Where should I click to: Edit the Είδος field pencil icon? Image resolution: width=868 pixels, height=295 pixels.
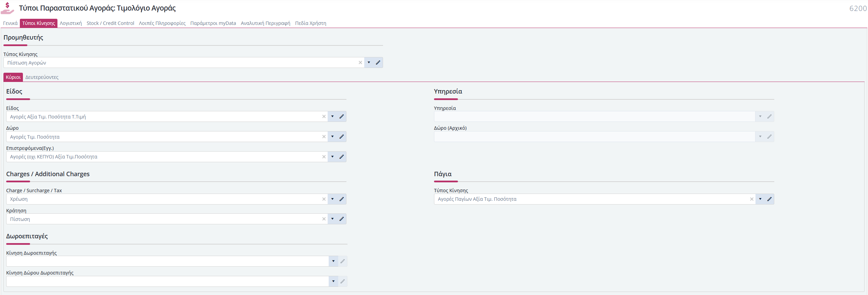(341, 116)
